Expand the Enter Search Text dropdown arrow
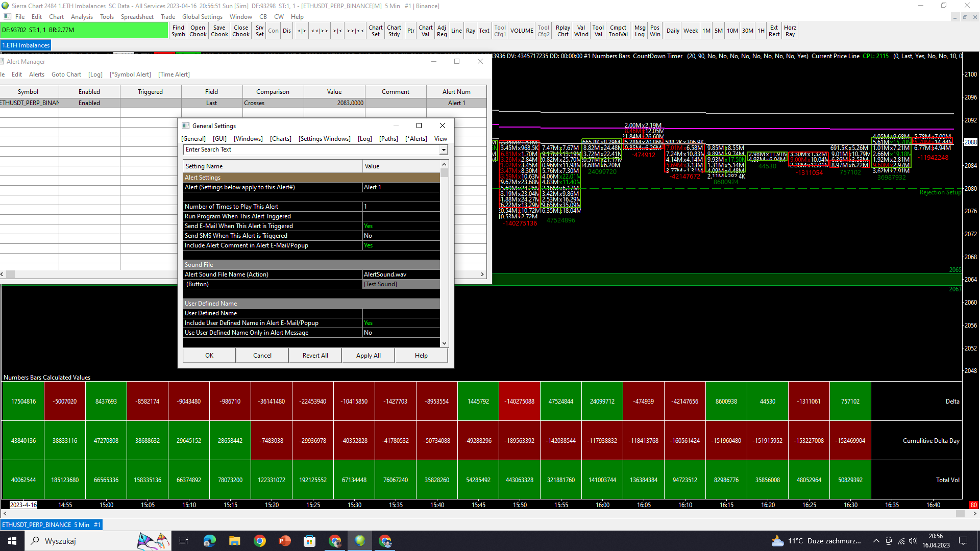 coord(444,149)
